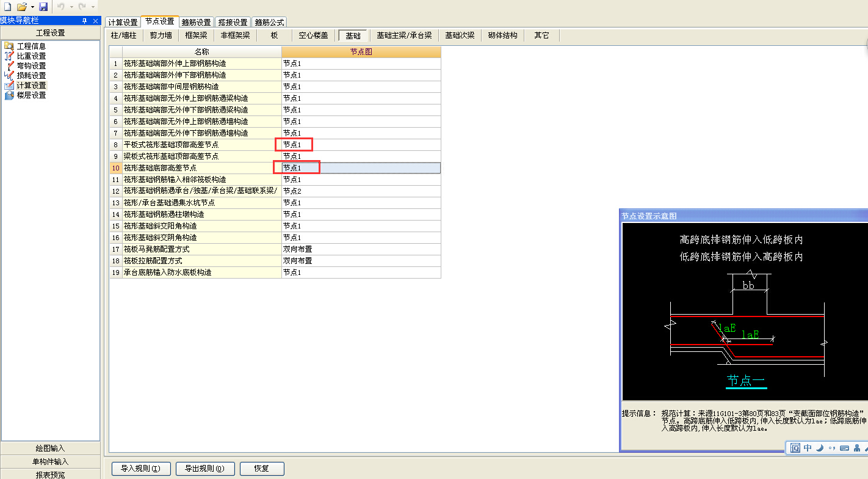Click 节点2 value in row 12
Screen dimensions: 868x479
(361, 191)
